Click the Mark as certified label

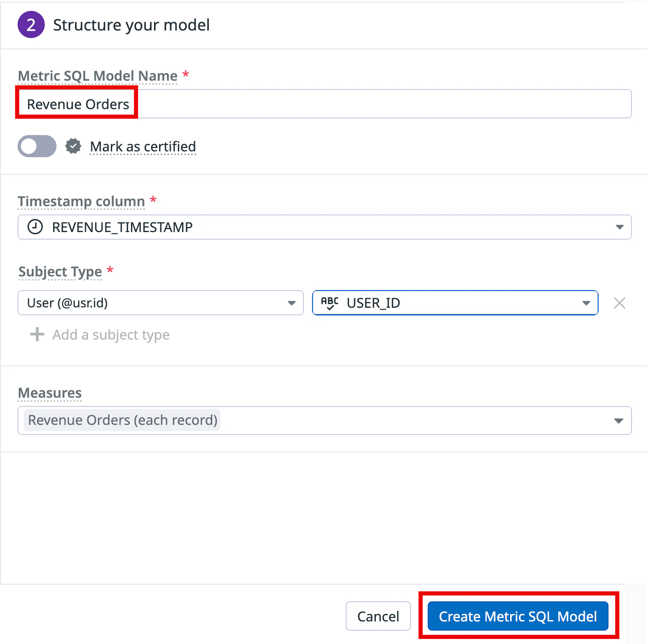click(143, 146)
